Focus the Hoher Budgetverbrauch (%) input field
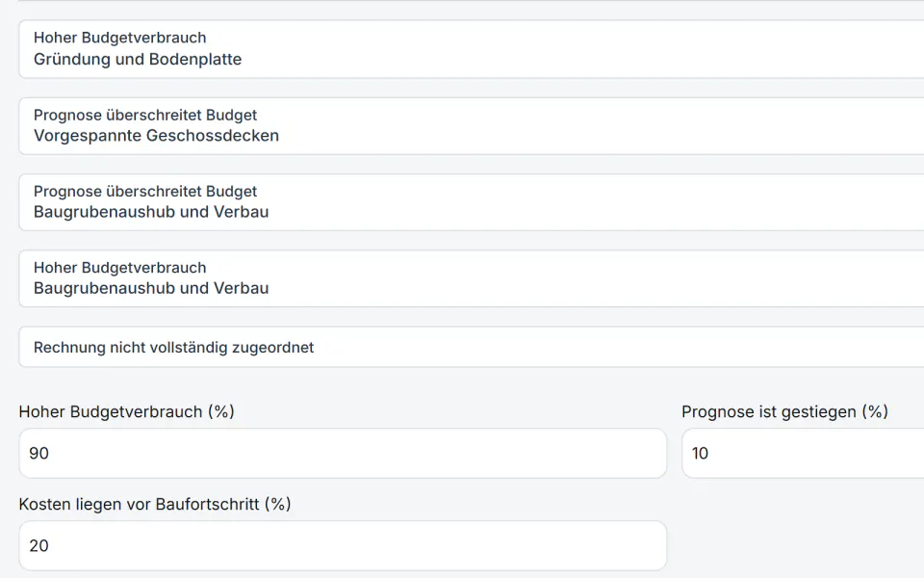The image size is (924, 578). point(343,453)
